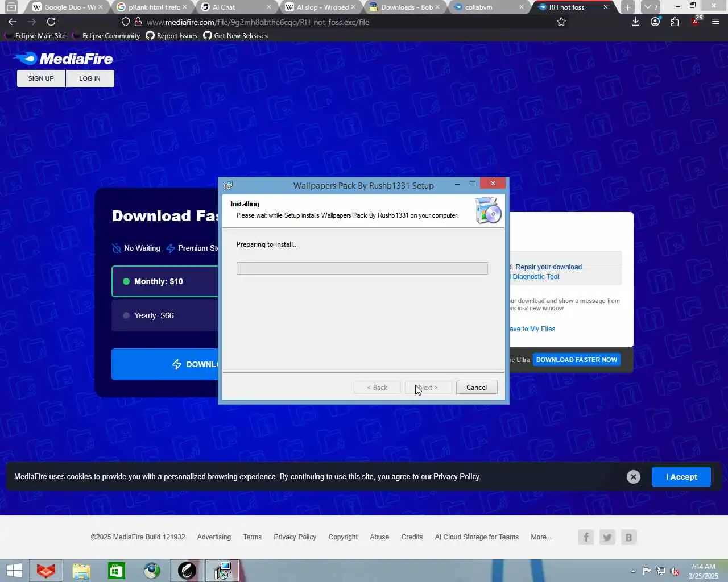Expand the list all tabs dropdown
The height and width of the screenshot is (582, 728).
coord(651,7)
